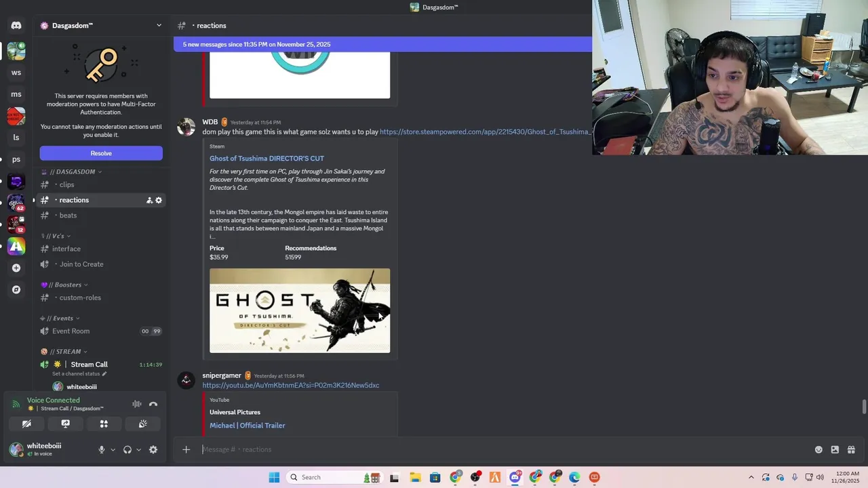This screenshot has height=488, width=868.
Task: Collapse the // Vc's category
Action: [56, 236]
